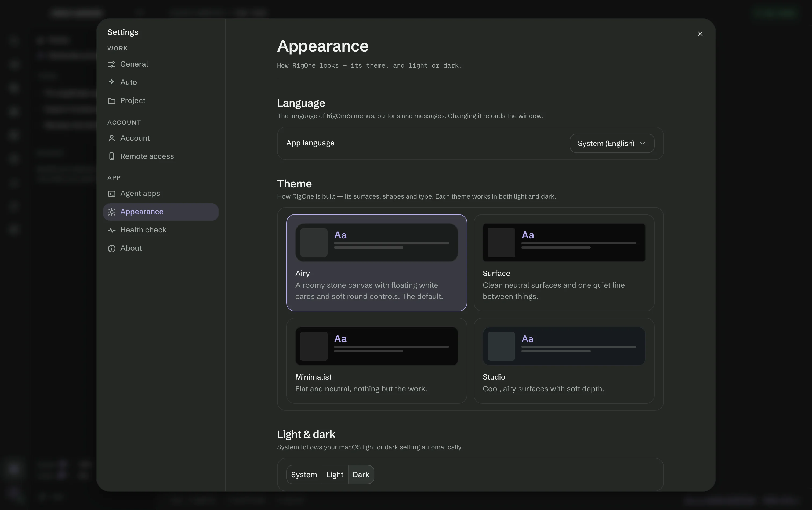Open Account settings page
This screenshot has height=510, width=812.
[x=161, y=138]
